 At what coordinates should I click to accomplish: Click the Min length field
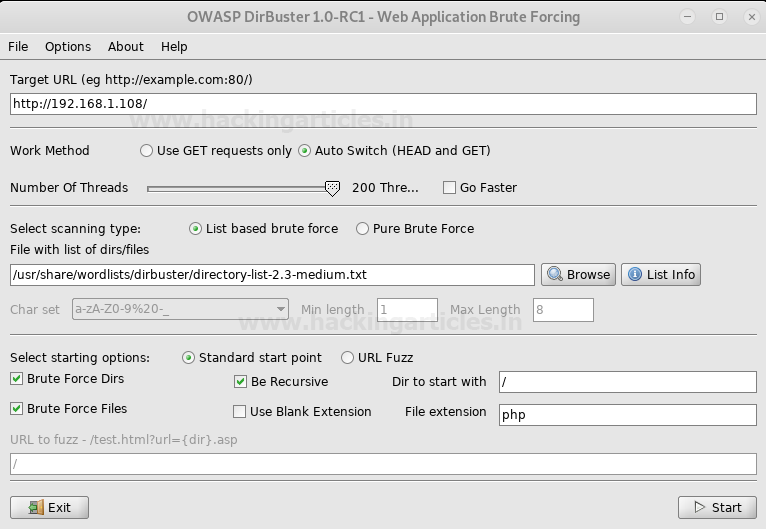(x=407, y=310)
